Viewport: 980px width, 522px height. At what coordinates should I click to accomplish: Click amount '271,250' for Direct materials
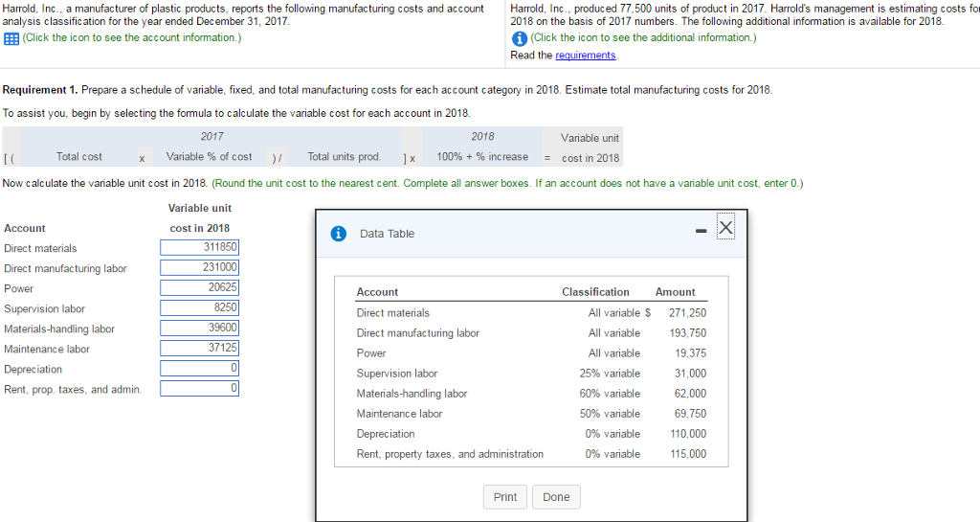(687, 312)
